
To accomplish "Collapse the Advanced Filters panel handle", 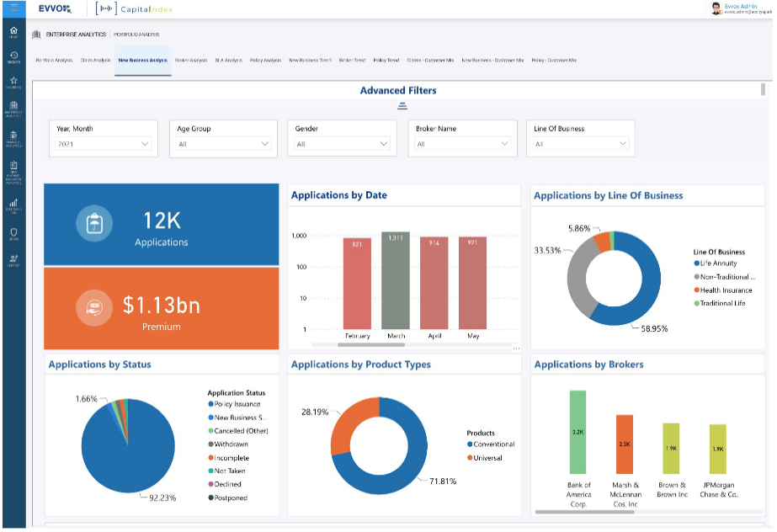I will (402, 106).
